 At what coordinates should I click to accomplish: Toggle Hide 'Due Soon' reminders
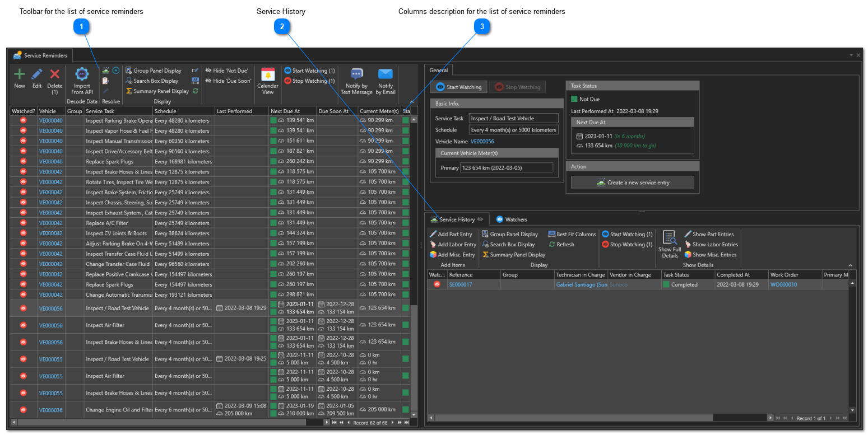228,81
